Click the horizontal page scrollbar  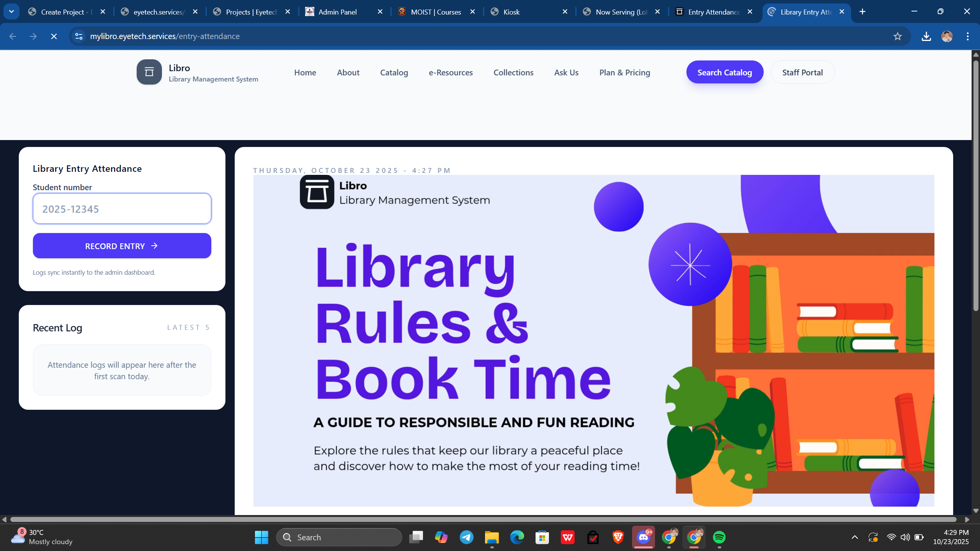point(483,519)
